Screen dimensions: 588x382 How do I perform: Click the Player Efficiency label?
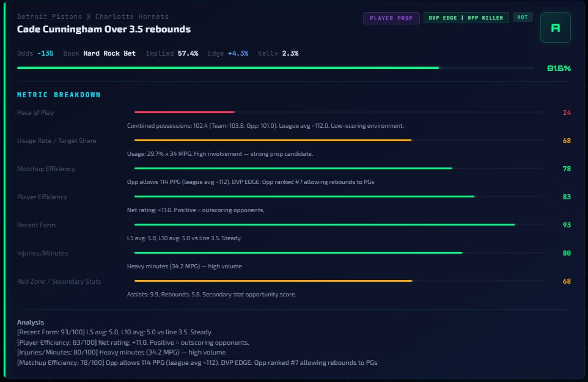point(42,197)
